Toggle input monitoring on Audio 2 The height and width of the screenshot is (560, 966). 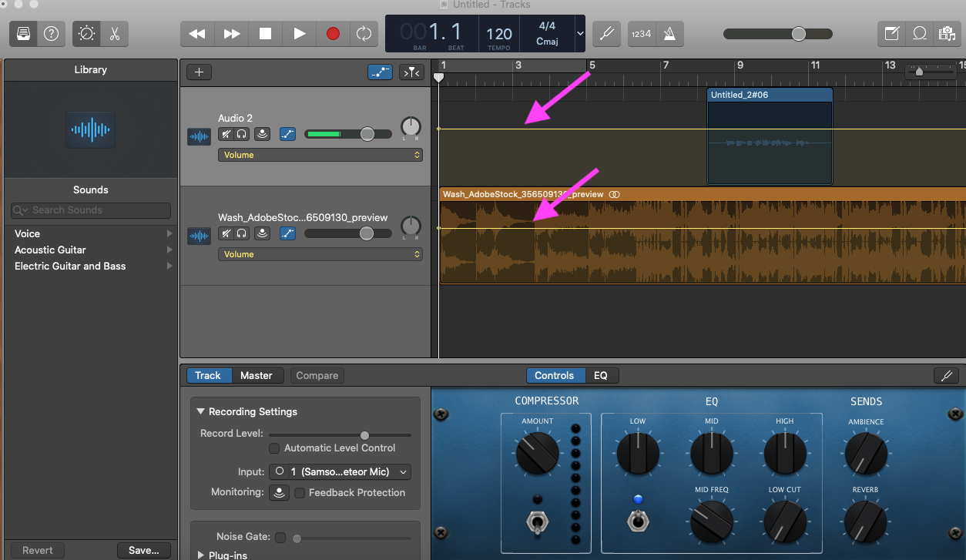click(x=263, y=134)
